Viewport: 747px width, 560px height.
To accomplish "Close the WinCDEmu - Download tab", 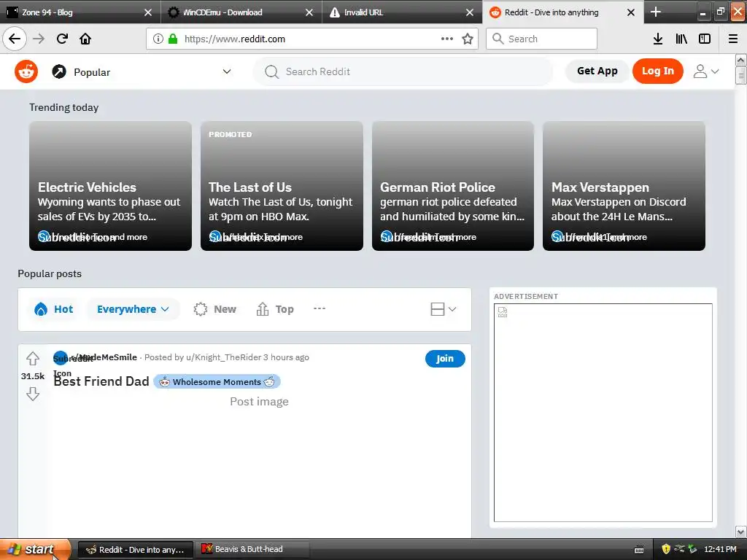I will click(309, 12).
